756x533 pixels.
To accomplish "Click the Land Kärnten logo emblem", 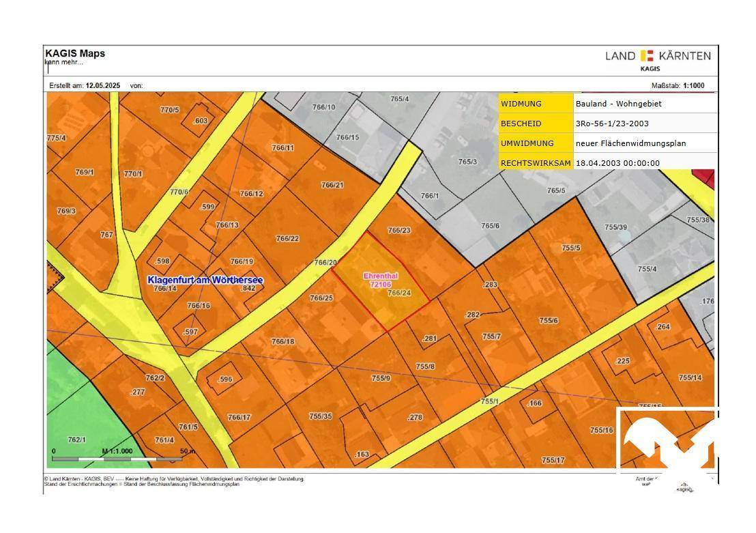I will pos(647,55).
